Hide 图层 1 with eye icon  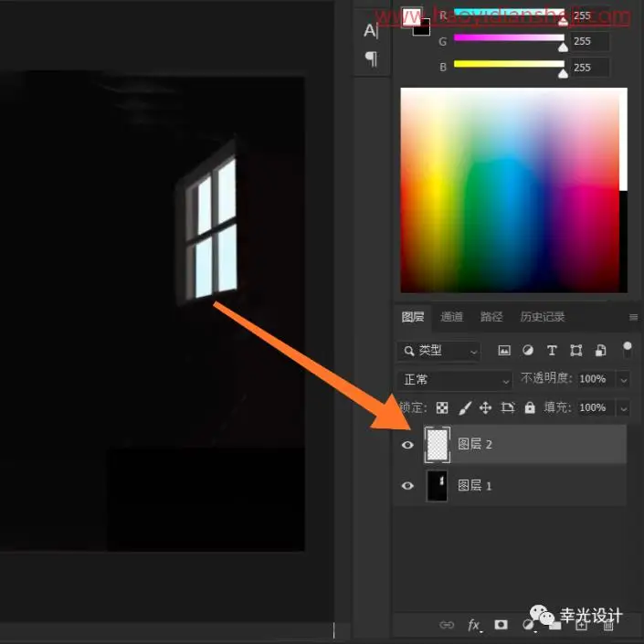click(x=407, y=486)
